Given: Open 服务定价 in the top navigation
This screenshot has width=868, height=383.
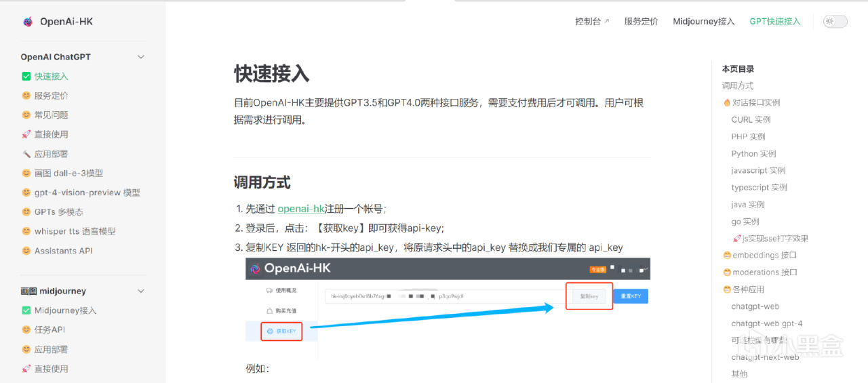Looking at the screenshot, I should 641,22.
